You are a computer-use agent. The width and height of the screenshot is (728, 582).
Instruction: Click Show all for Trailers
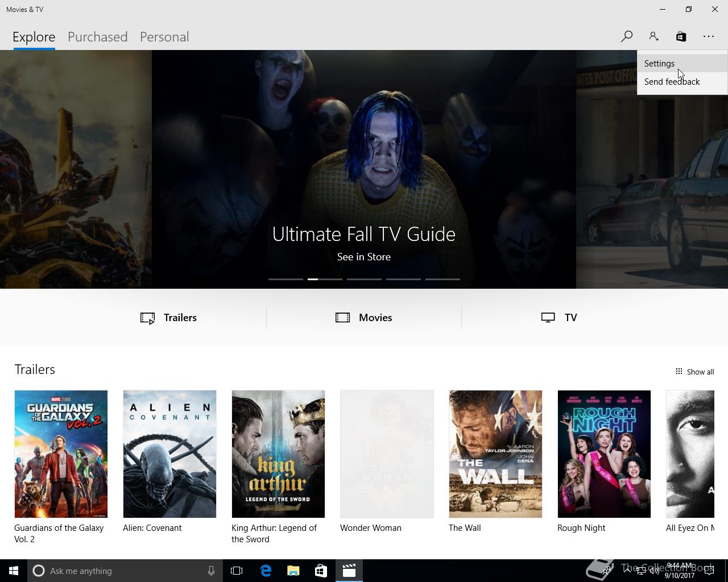click(694, 372)
